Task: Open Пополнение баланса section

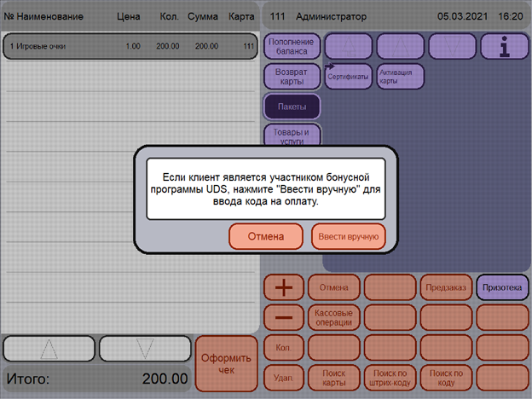Action: tap(292, 46)
